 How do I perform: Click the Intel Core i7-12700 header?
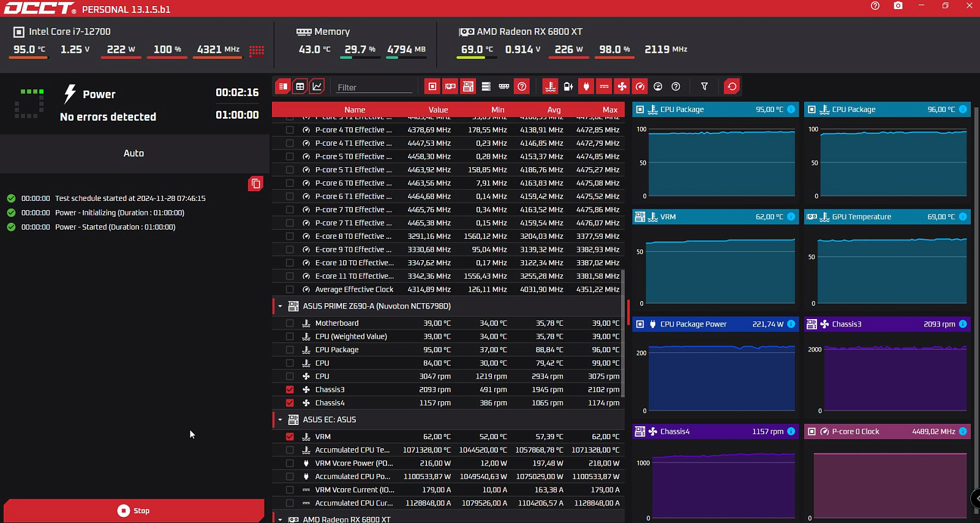click(70, 31)
